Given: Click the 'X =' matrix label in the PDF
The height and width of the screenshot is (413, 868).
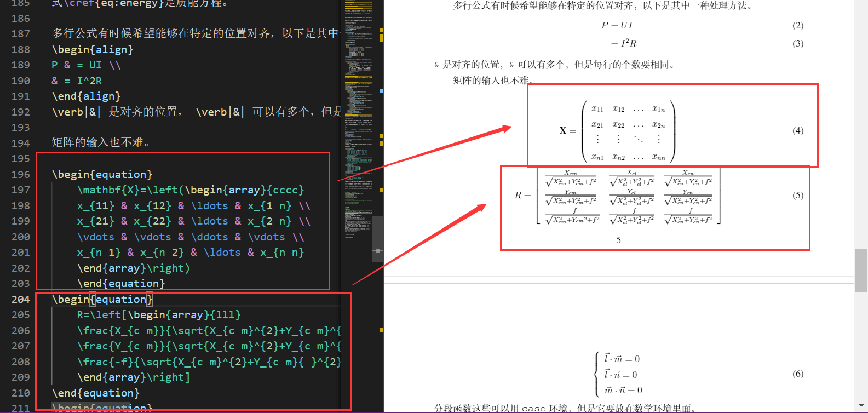Looking at the screenshot, I should click(567, 130).
